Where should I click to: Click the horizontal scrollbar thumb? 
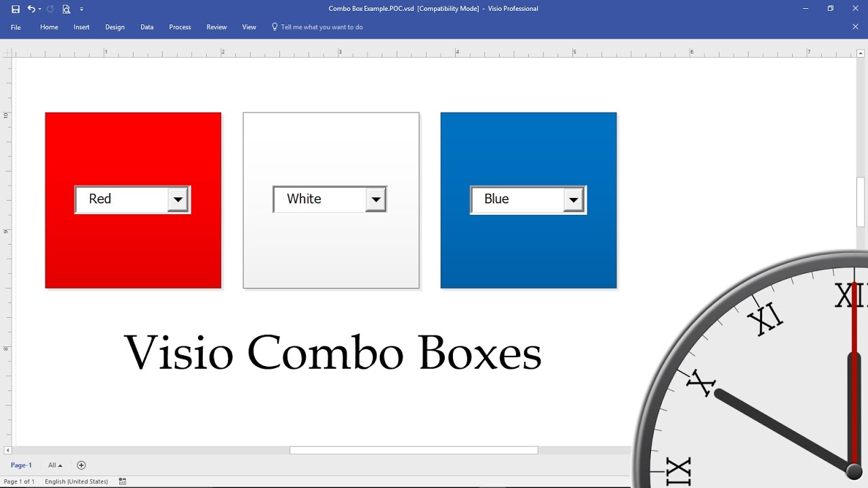[x=414, y=450]
